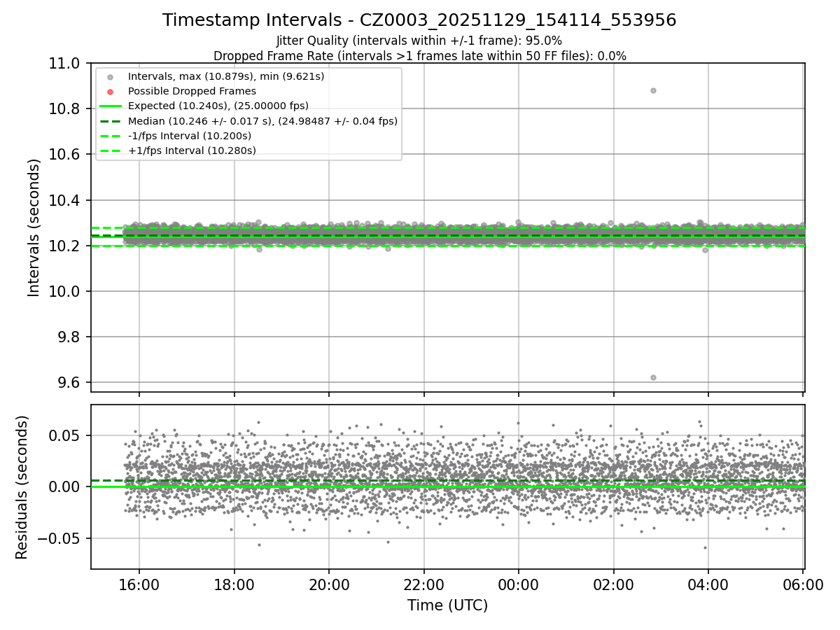Click the x-axis tick label '00:00'

[x=518, y=584]
